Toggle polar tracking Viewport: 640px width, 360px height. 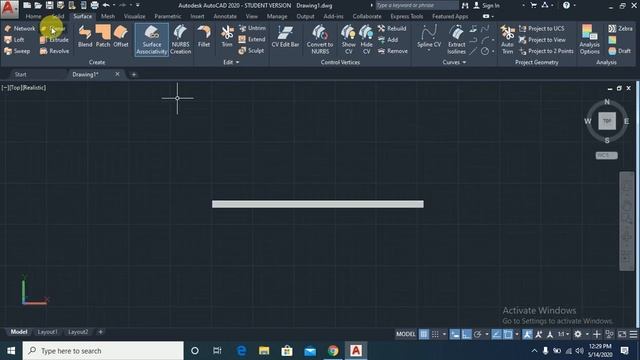point(478,334)
